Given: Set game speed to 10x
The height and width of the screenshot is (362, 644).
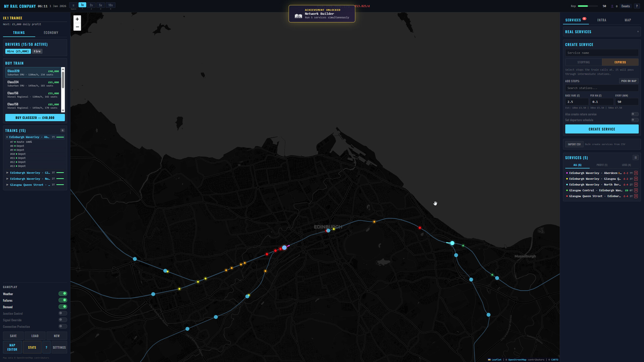Looking at the screenshot, I should (110, 5).
